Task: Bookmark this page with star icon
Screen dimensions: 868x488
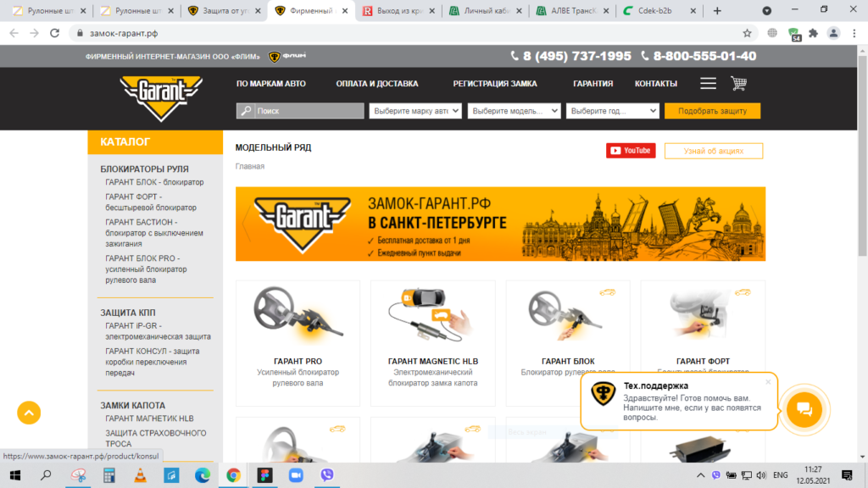Action: [x=747, y=33]
